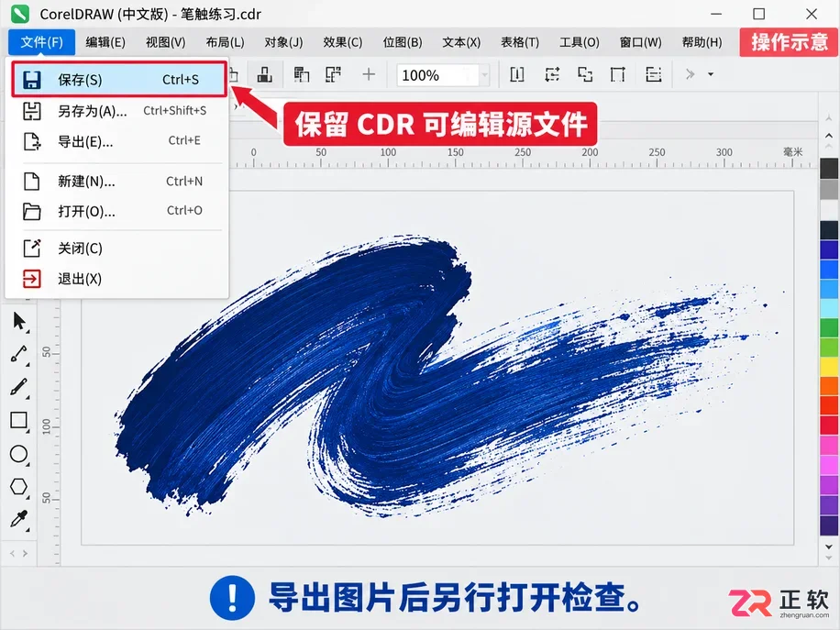Open the 文本(X) menu
Image resolution: width=840 pixels, height=630 pixels.
coord(461,42)
